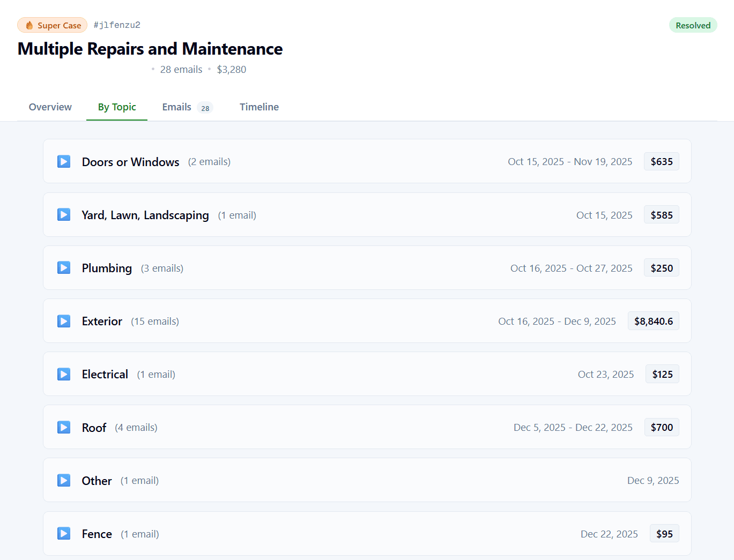Open the Emails tab

click(176, 107)
